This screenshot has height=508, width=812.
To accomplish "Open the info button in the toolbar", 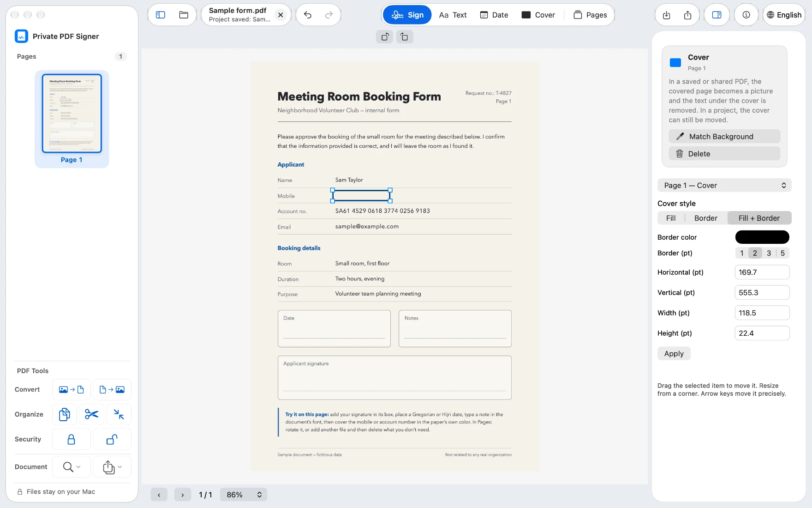I will pos(746,15).
